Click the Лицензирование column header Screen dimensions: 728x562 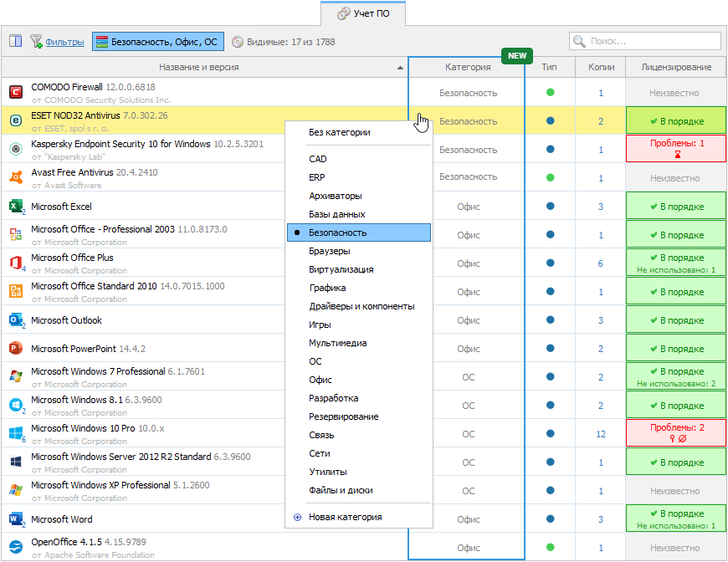pos(676,67)
